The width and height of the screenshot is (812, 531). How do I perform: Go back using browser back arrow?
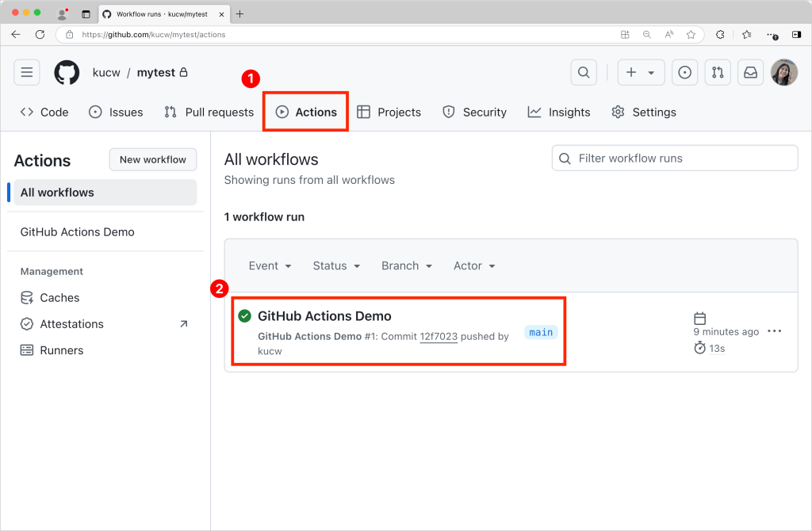click(x=16, y=35)
